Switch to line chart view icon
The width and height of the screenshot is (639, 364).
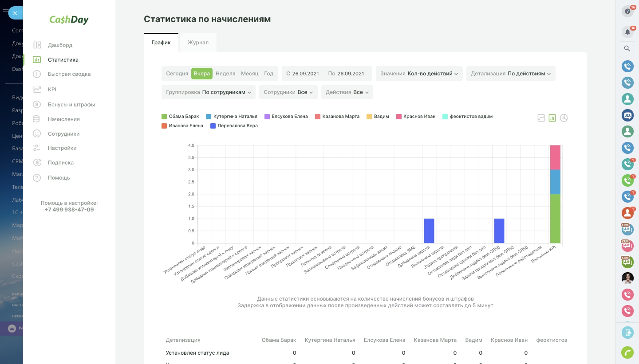point(541,118)
